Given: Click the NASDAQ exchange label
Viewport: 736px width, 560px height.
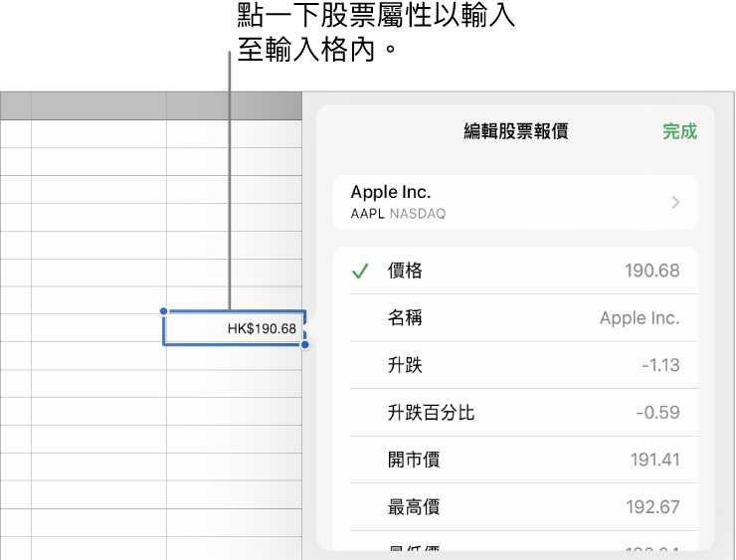Looking at the screenshot, I should click(x=418, y=214).
